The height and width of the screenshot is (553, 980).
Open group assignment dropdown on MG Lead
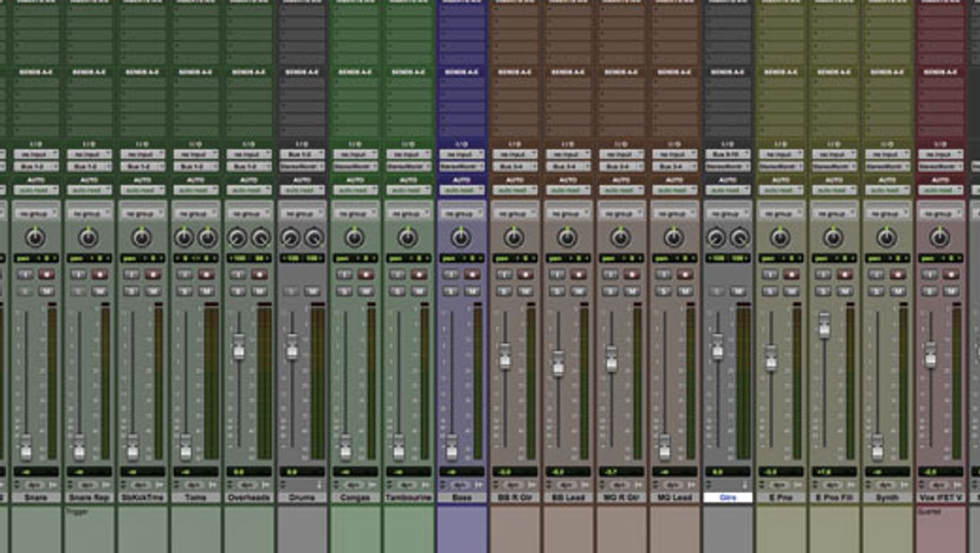674,213
